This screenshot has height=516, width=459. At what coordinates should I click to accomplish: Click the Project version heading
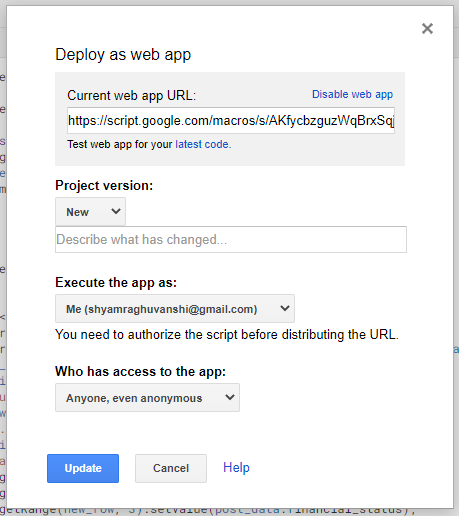(104, 185)
